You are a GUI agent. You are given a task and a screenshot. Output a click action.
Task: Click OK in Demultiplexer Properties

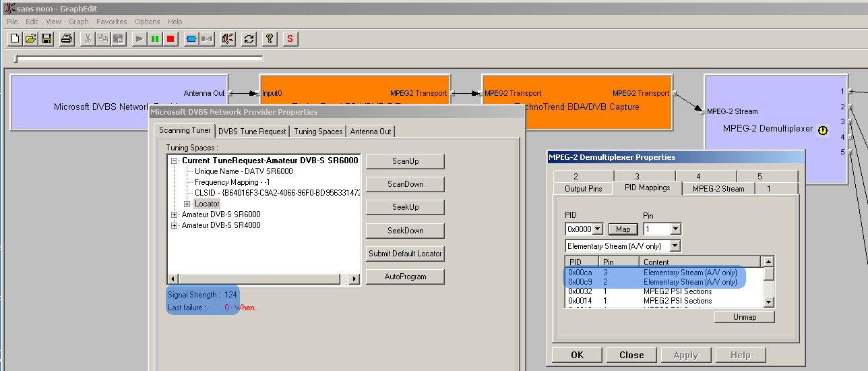point(577,355)
